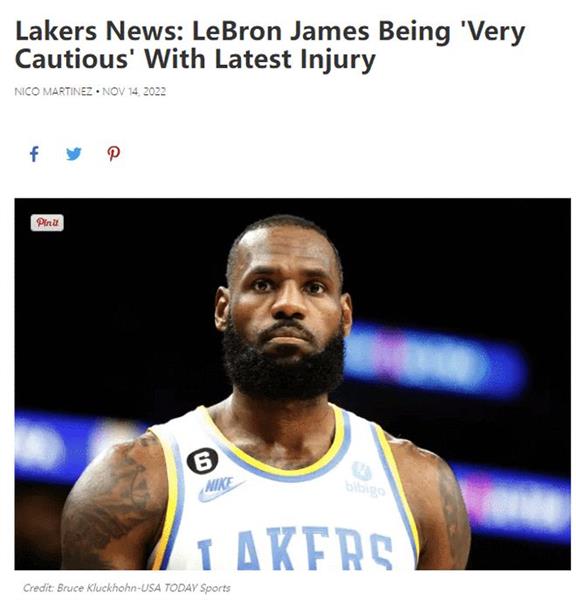
Task: Click the black number 6 jersey patch
Action: pyautogui.click(x=202, y=461)
